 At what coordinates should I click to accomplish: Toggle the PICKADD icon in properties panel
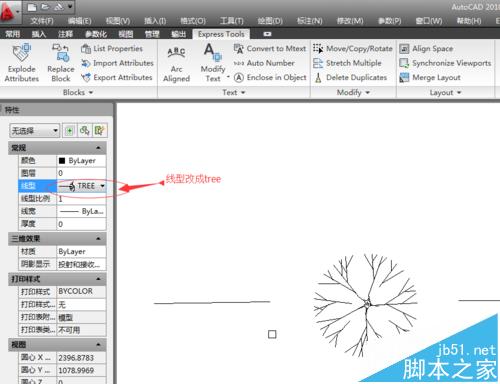click(70, 131)
